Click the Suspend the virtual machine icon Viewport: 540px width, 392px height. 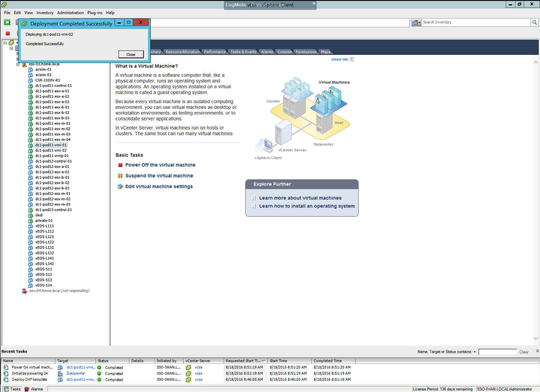pyautogui.click(x=120, y=176)
